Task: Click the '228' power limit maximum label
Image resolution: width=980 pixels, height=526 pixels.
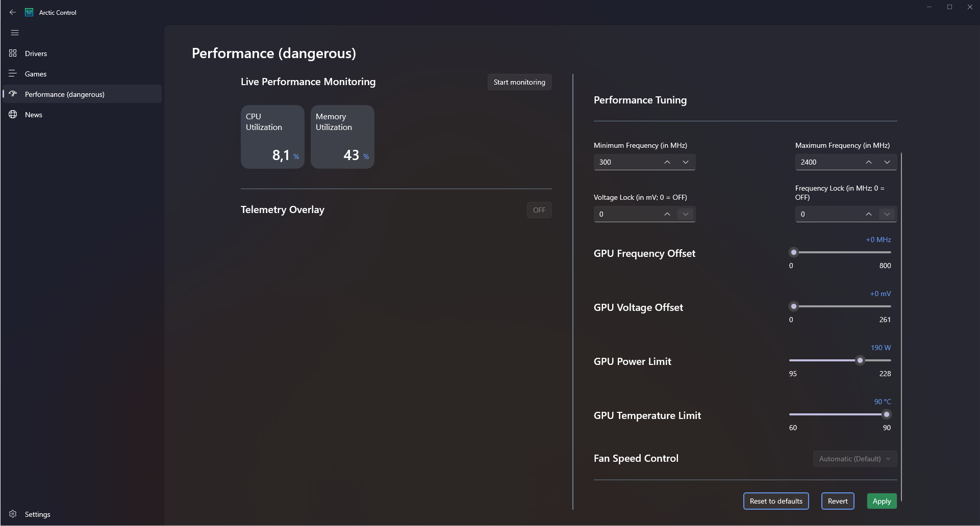Action: point(885,374)
